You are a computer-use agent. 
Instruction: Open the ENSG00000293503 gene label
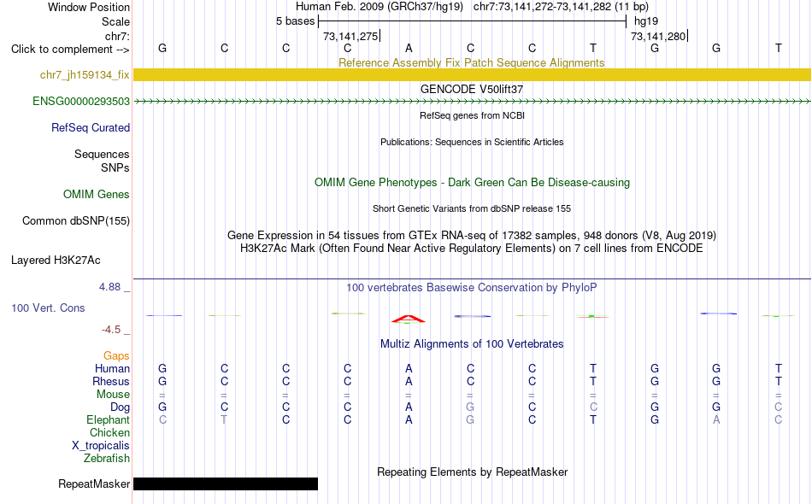tap(81, 101)
